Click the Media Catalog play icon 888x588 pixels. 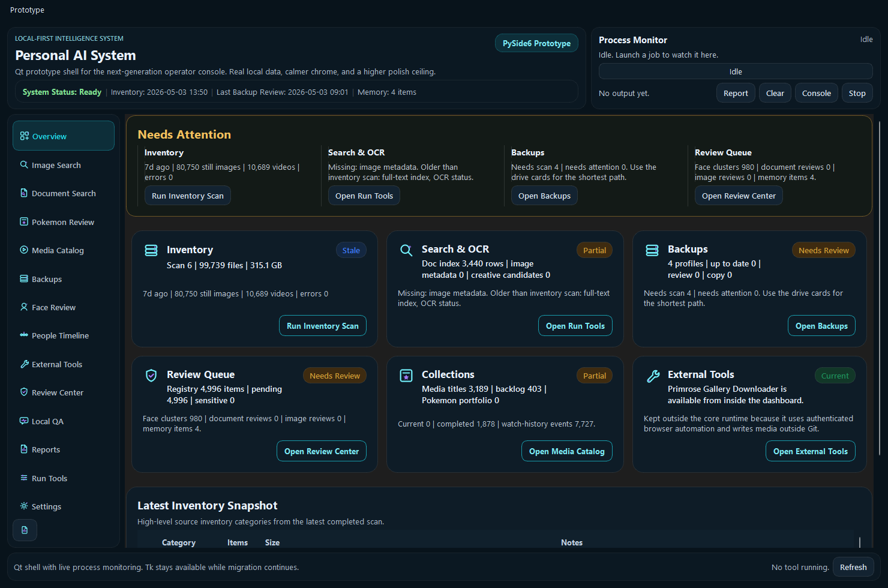[24, 250]
